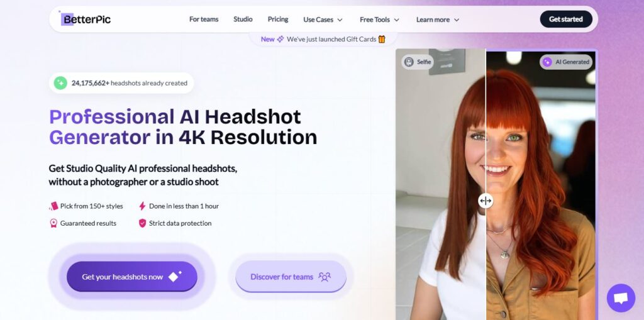Screen dimensions: 644x320
Task: Click the shield data protection icon
Action: tap(142, 223)
